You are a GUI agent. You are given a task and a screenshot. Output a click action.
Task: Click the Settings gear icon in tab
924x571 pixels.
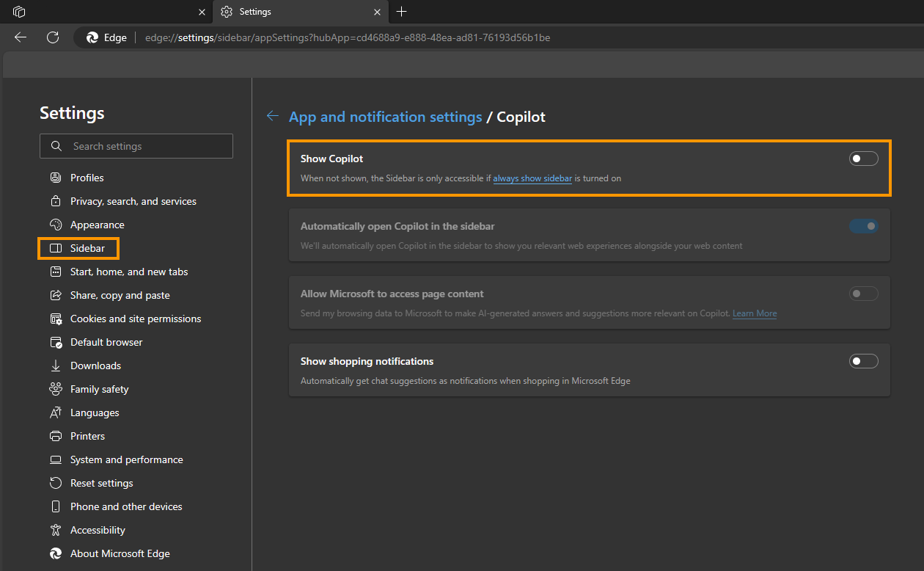click(227, 12)
